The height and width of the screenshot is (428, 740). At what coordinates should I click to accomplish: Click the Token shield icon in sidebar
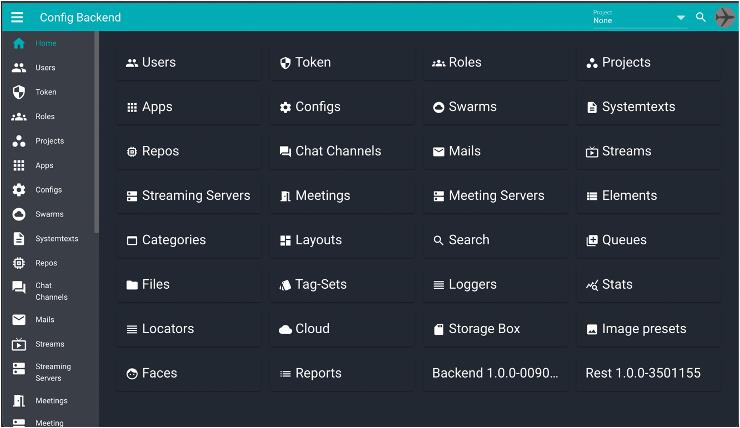[19, 92]
